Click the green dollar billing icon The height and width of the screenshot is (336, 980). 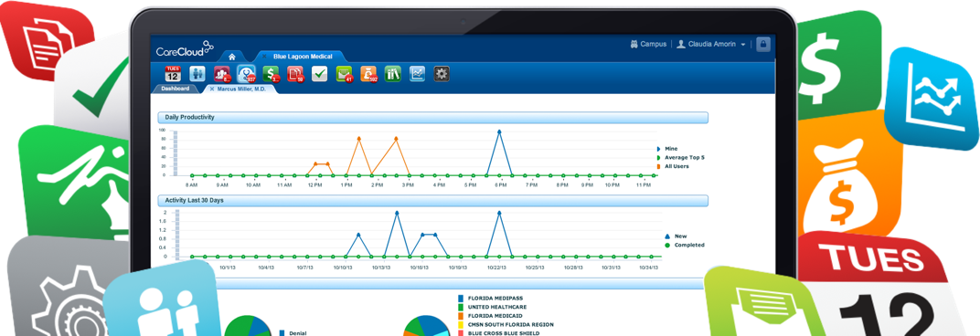(x=272, y=74)
